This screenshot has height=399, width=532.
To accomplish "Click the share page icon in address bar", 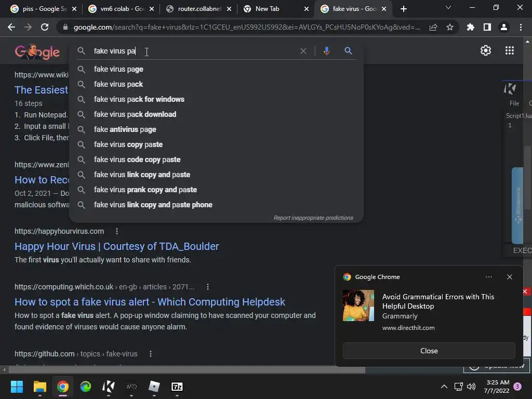I will pos(433,27).
